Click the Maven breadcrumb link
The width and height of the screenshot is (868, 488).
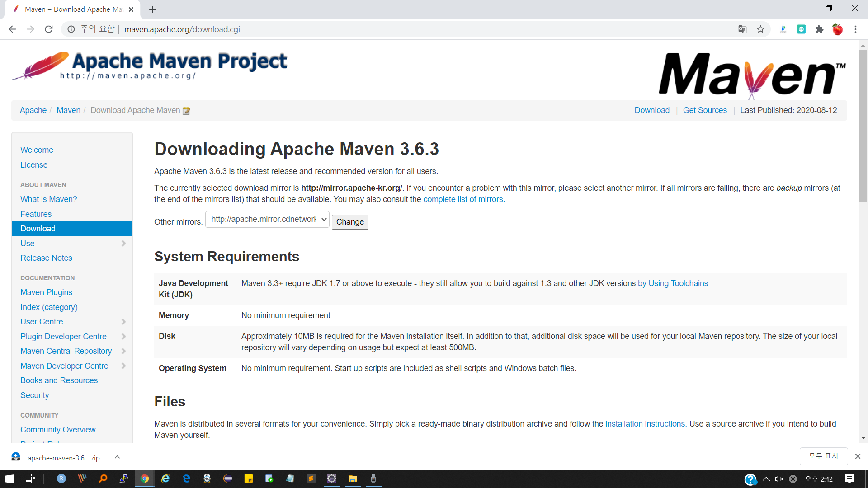click(x=68, y=110)
